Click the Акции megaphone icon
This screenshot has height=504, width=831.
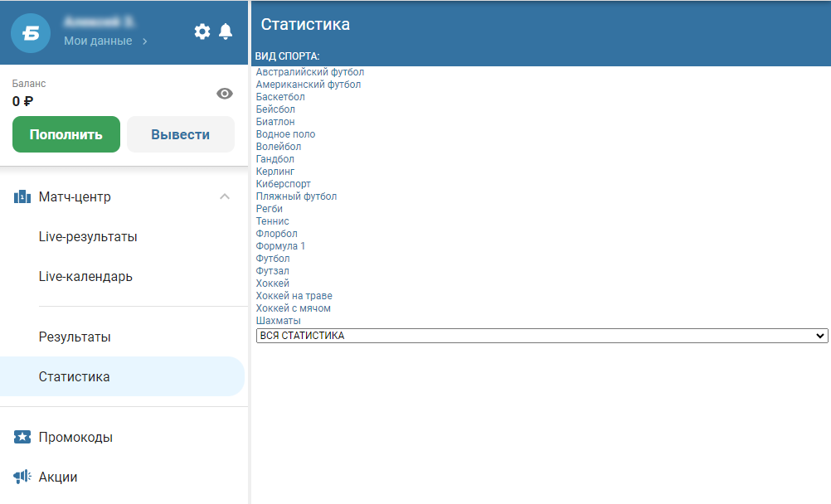(22, 477)
